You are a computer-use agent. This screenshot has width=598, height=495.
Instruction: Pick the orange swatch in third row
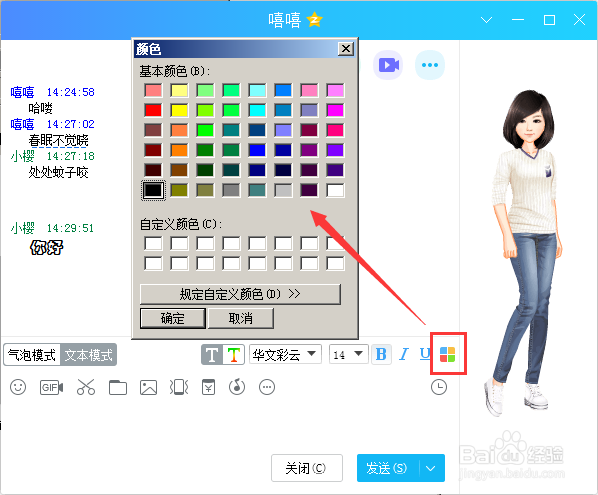179,130
